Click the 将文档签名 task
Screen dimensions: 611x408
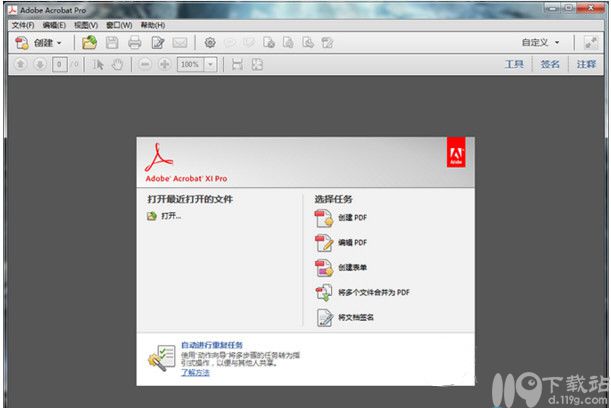[x=344, y=318]
